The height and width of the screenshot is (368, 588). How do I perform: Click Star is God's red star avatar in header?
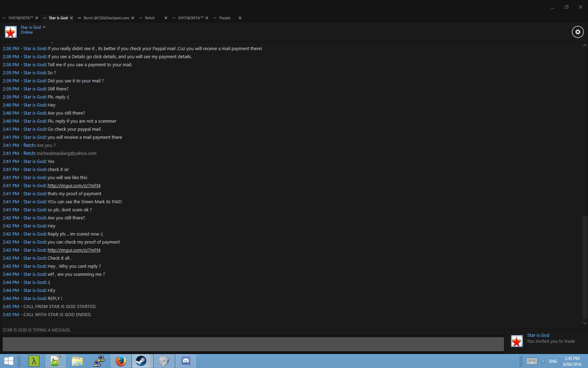click(10, 32)
